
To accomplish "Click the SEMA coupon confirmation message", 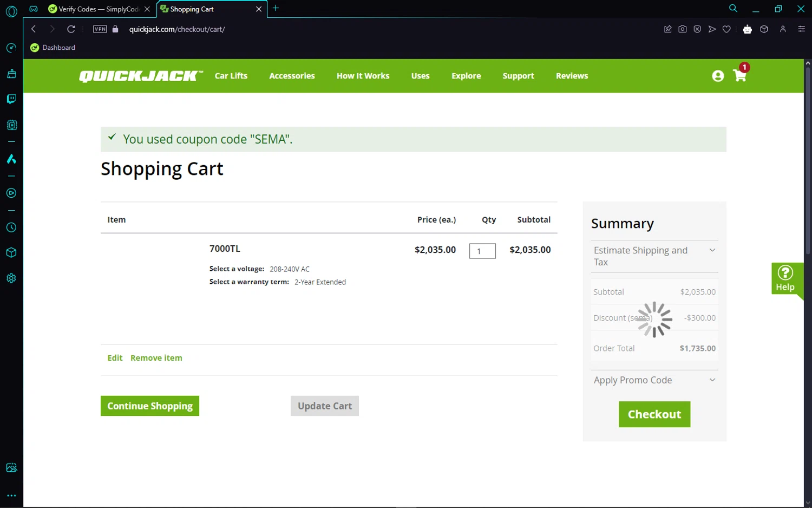I will pos(414,139).
